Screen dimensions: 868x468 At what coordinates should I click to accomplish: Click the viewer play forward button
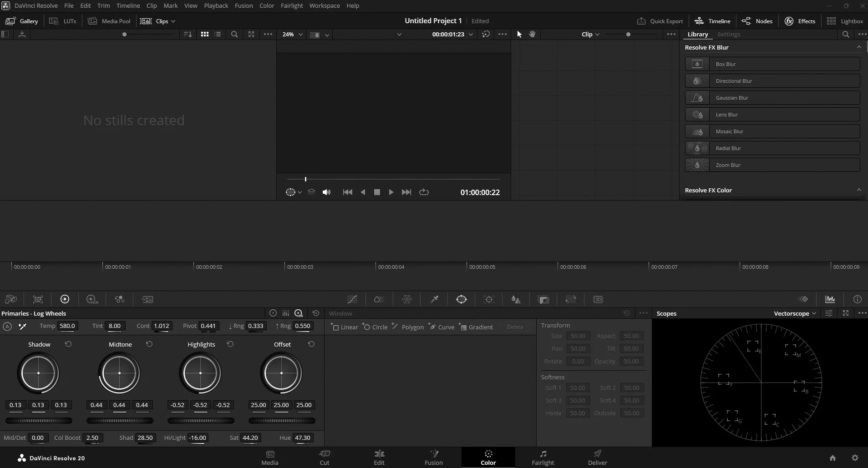click(391, 192)
